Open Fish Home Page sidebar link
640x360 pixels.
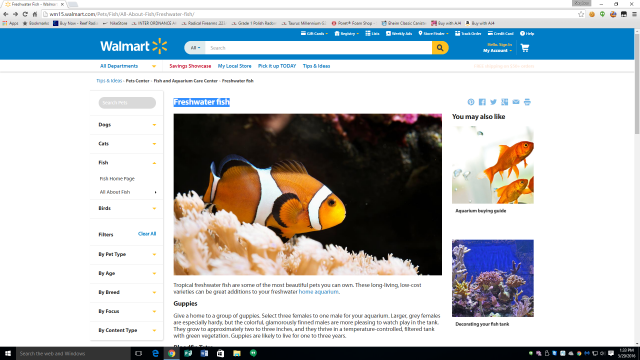117,179
